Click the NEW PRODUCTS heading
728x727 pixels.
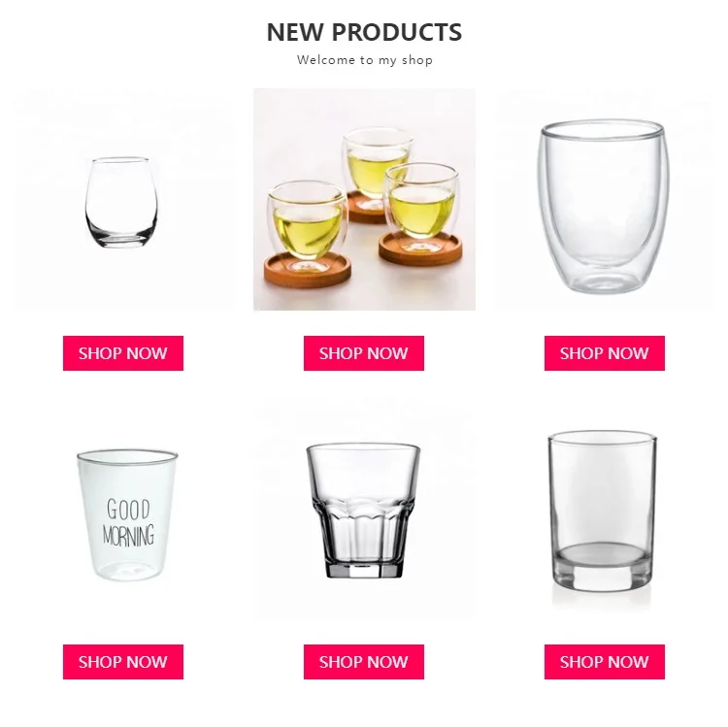tap(364, 32)
